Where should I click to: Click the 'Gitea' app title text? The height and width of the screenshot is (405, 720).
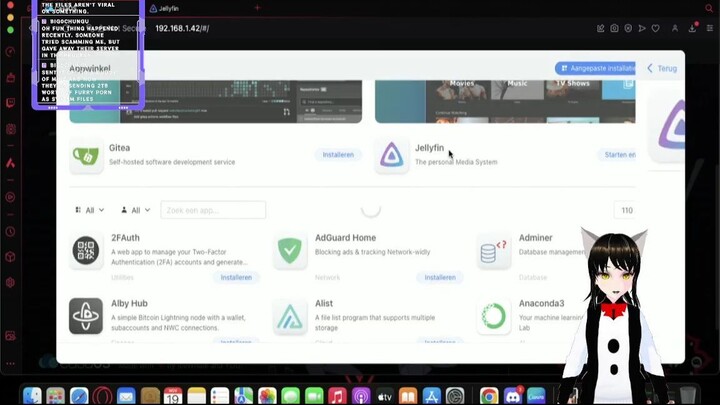tap(119, 148)
